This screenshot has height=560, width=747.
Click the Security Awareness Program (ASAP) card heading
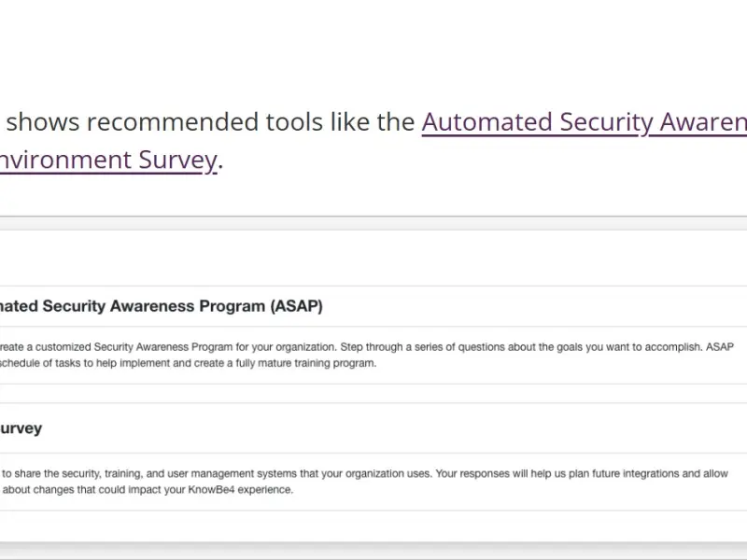click(159, 306)
